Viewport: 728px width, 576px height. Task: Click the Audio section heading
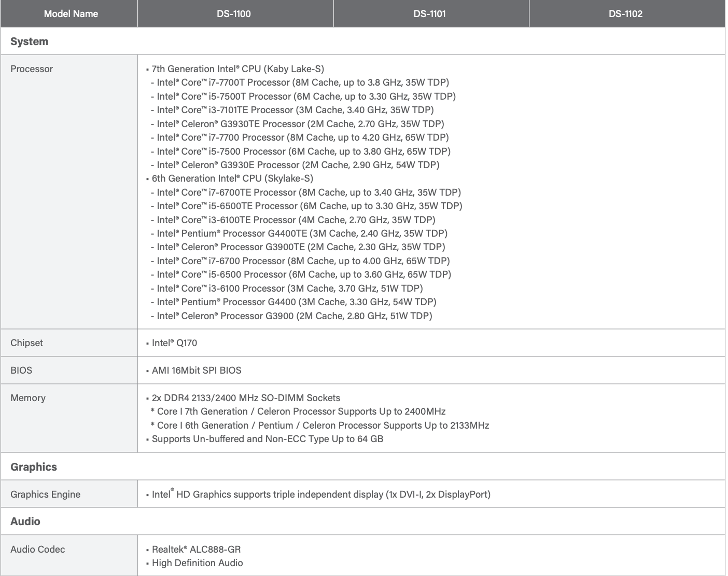pos(25,522)
